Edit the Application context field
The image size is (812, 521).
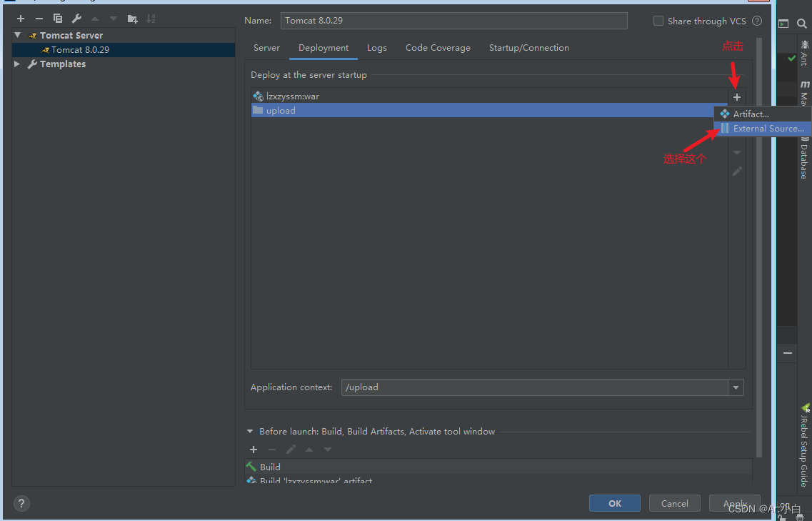(x=534, y=387)
